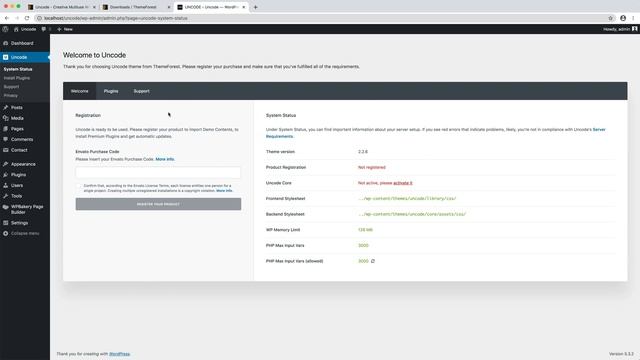Click the Frontend Stylesheet path text
Image resolution: width=640 pixels, height=360 pixels.
point(407,198)
